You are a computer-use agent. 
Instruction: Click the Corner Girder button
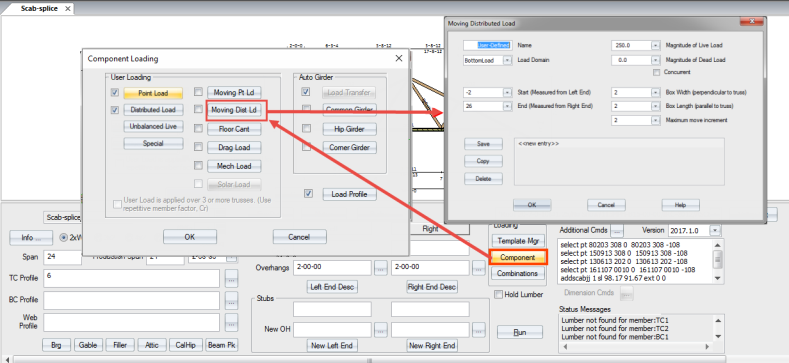click(x=349, y=148)
